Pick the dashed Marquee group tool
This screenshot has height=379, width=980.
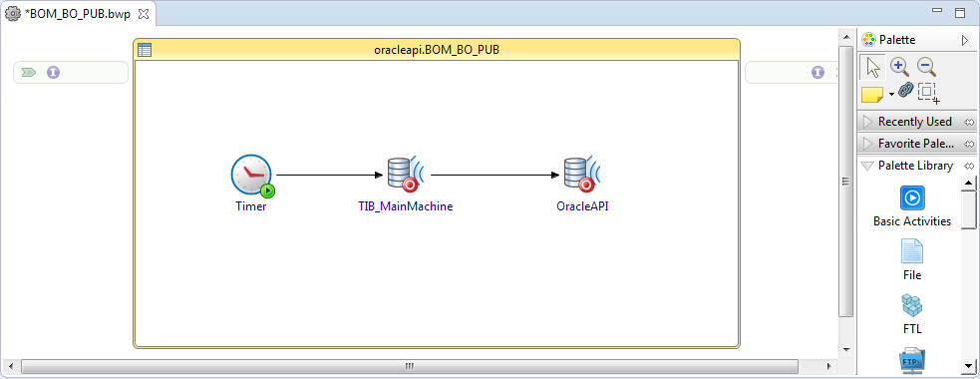click(928, 93)
